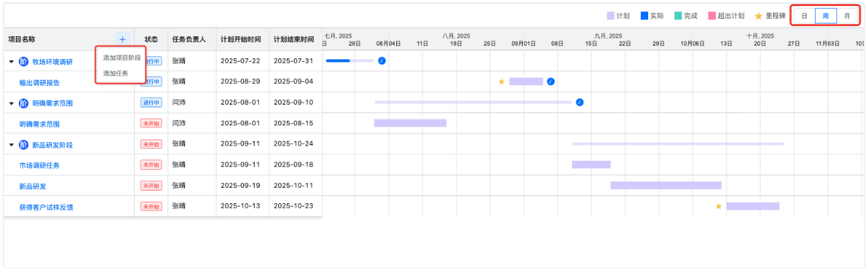Collapse the 明确需求范围 phase row

click(11, 103)
